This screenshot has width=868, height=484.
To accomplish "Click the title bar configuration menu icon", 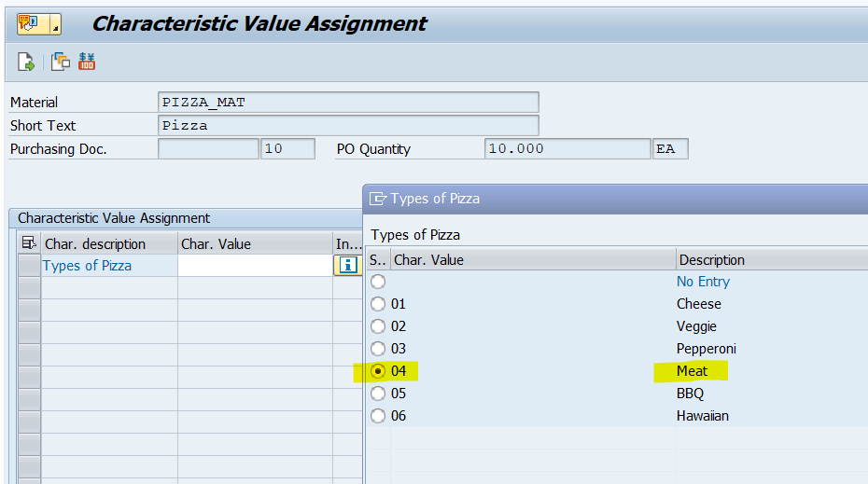I will click(x=27, y=23).
